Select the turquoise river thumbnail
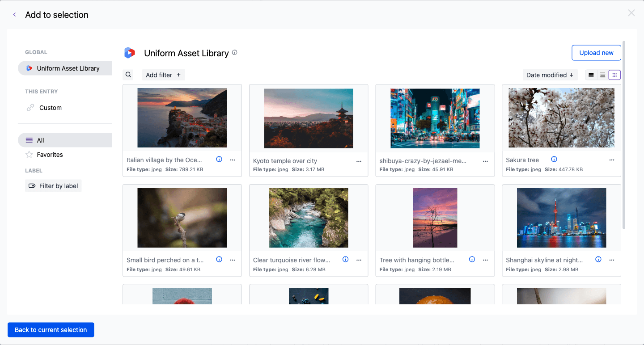The width and height of the screenshot is (644, 345). (309, 218)
